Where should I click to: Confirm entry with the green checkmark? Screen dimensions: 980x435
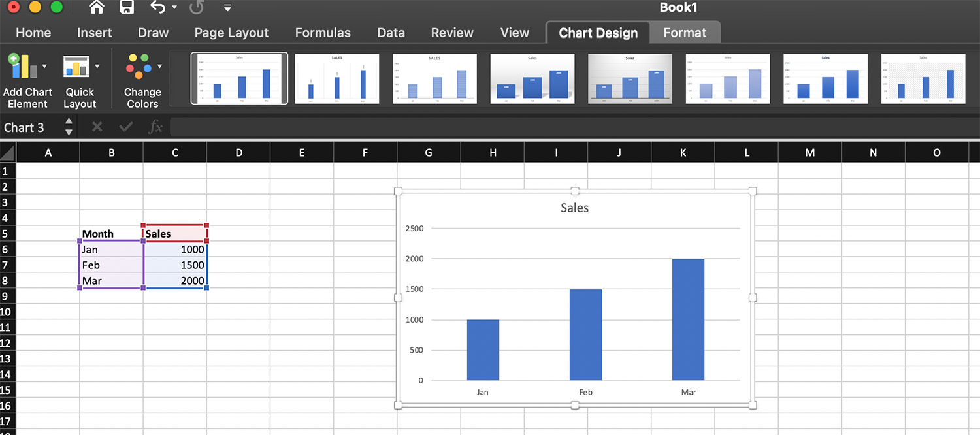click(x=125, y=127)
